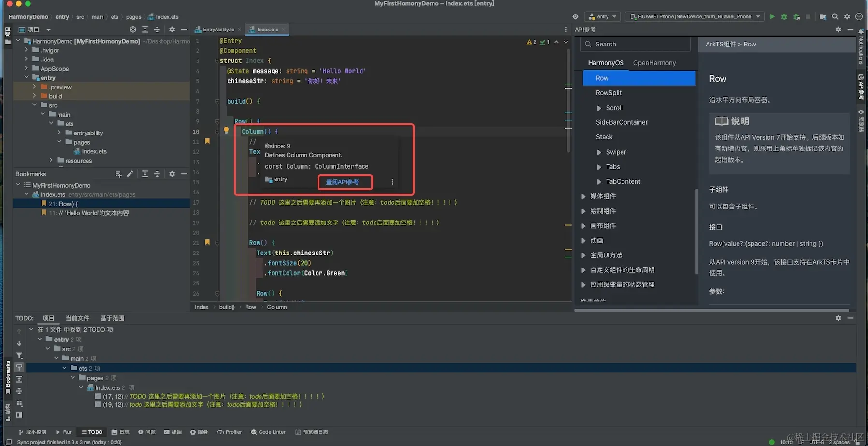Viewport: 868px width, 446px height.
Task: Select the bookmark '21: Row() {'
Action: [101, 204]
